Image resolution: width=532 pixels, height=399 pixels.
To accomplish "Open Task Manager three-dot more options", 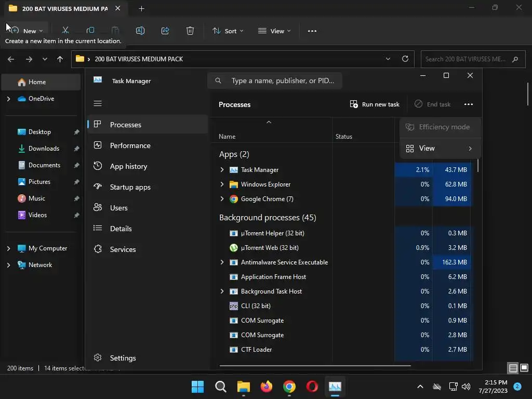I will 469,104.
